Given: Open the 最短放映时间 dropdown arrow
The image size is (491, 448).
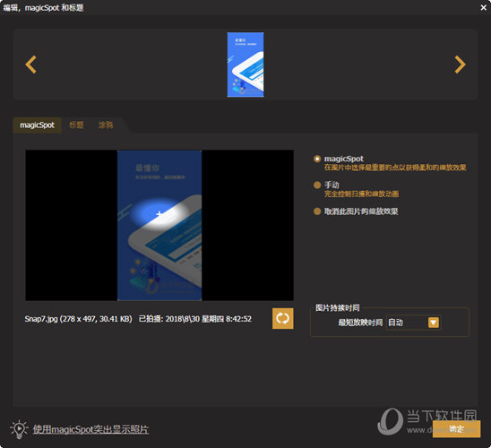Looking at the screenshot, I should click(434, 323).
